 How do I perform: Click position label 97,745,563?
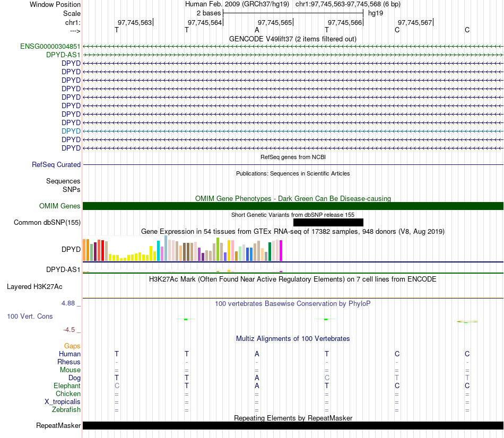point(135,22)
